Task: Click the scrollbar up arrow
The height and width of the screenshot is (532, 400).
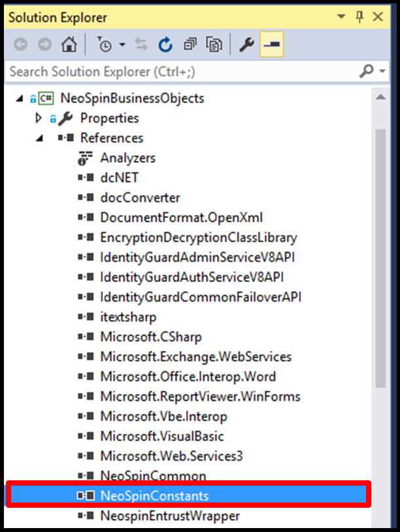Action: pos(380,98)
